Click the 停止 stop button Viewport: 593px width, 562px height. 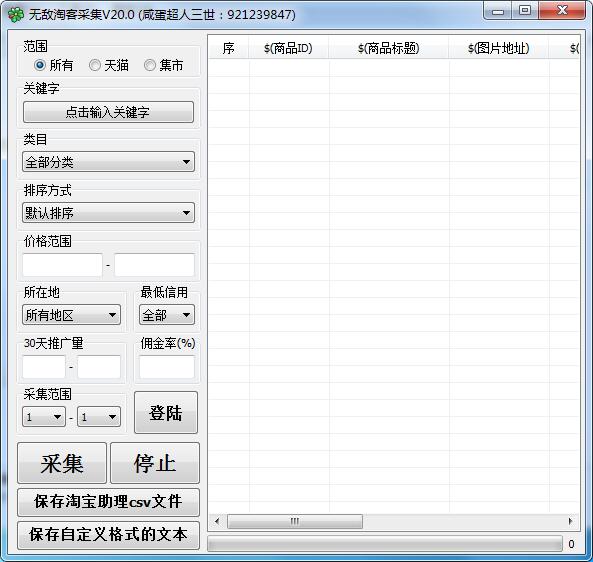coord(155,463)
